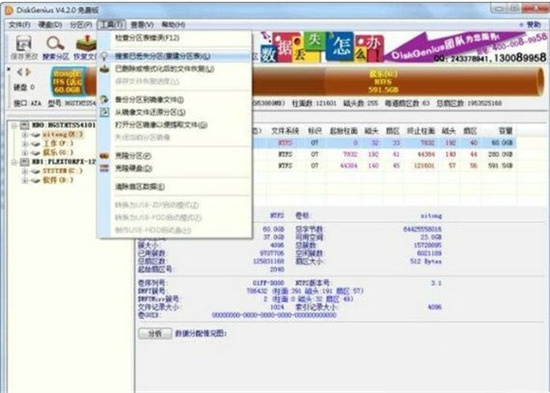The height and width of the screenshot is (393, 550).
Task: Click the 克隆分区 (Clone partition) menu icon
Action: click(x=104, y=156)
